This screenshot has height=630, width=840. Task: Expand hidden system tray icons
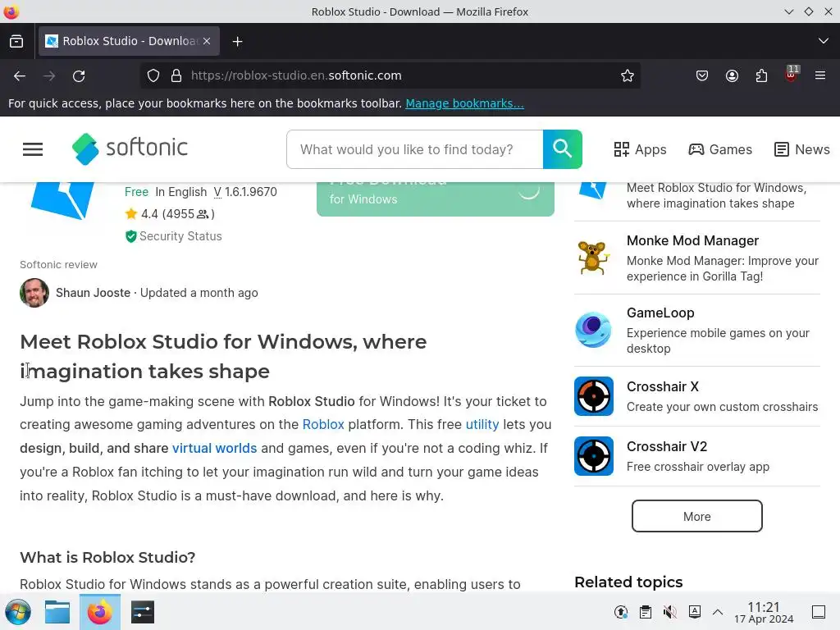click(718, 612)
